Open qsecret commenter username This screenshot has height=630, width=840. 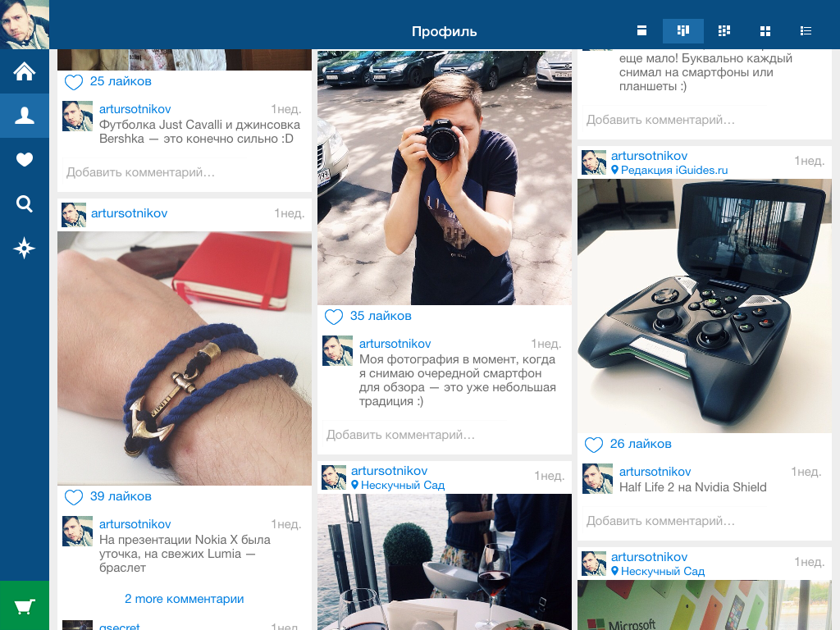(119, 626)
